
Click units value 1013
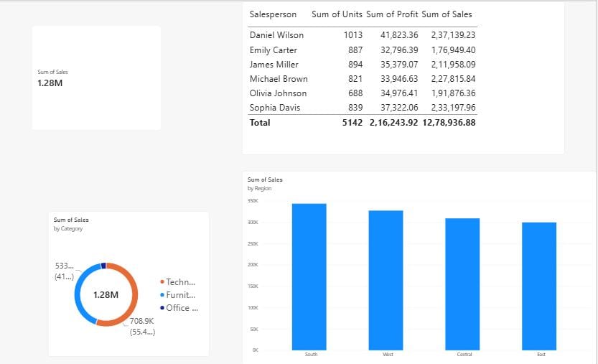pyautogui.click(x=352, y=35)
